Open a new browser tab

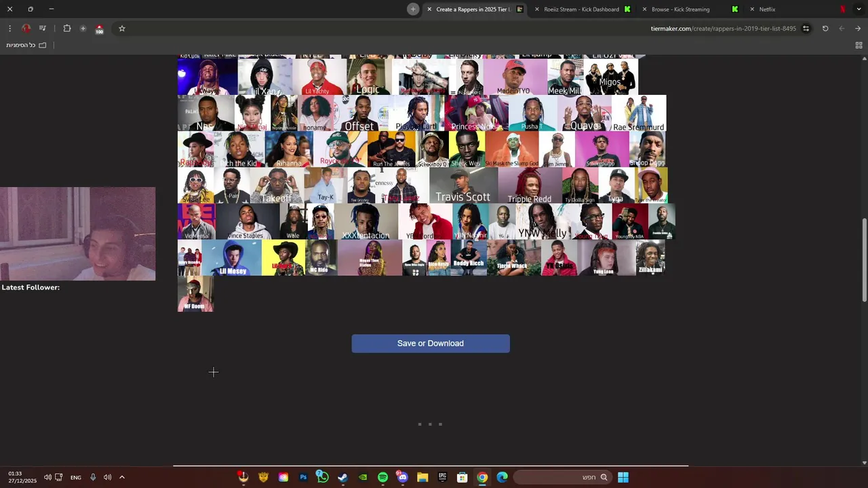tap(412, 9)
